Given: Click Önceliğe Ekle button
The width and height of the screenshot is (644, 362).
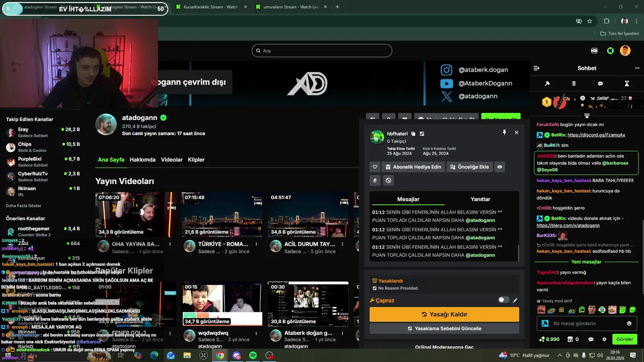Looking at the screenshot, I should point(469,167).
